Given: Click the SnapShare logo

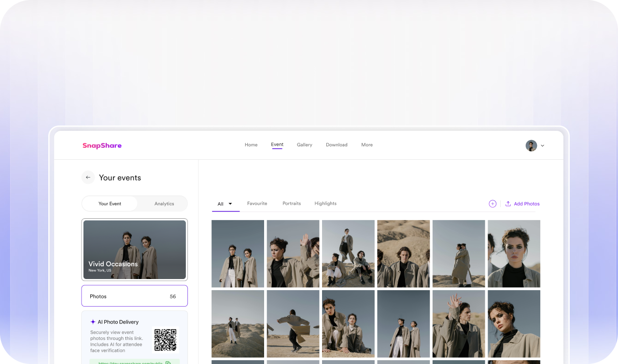Looking at the screenshot, I should point(102,145).
